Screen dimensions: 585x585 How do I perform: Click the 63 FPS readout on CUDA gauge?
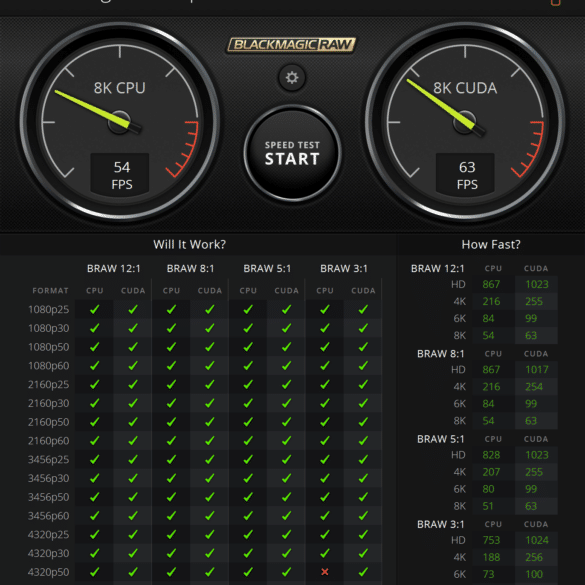point(466,175)
